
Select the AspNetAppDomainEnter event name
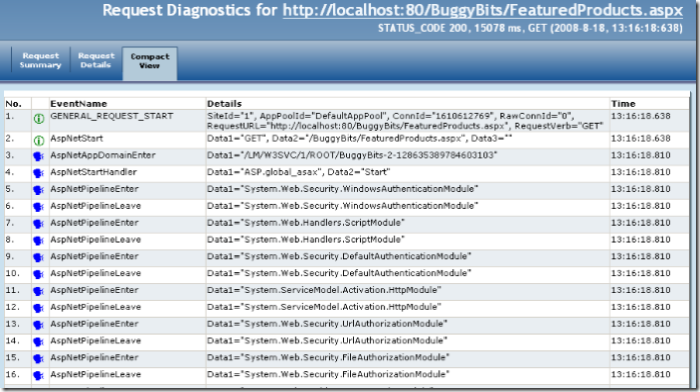tap(103, 155)
